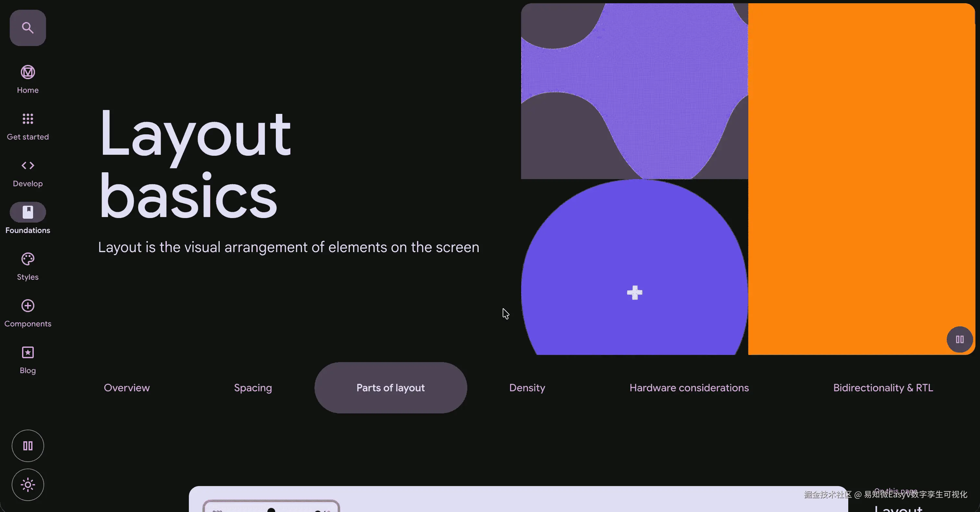This screenshot has width=980, height=512.
Task: Switch to the Spacing tab
Action: coord(253,388)
